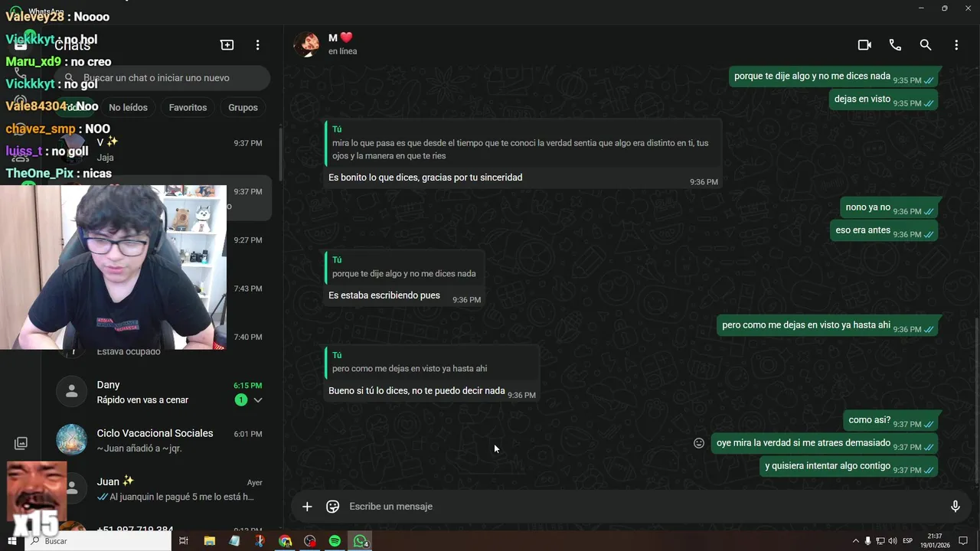The width and height of the screenshot is (980, 551).
Task: Focus the 'Buscar un chat' search field
Action: pyautogui.click(x=162, y=78)
